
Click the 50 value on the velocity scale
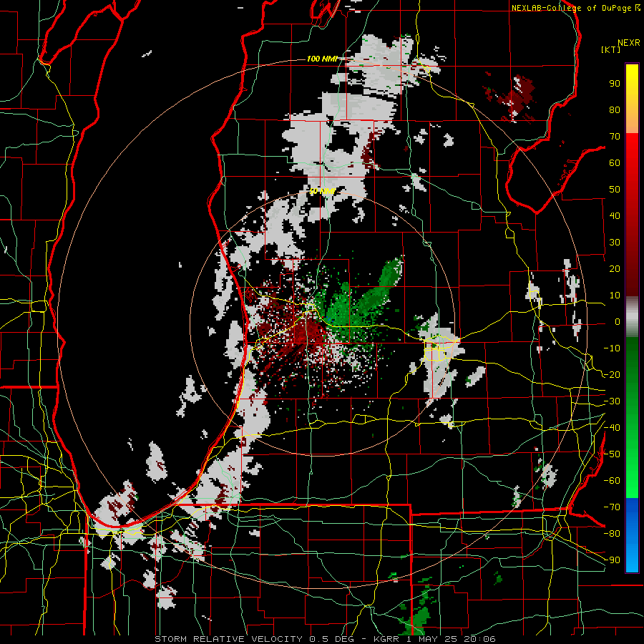pos(615,190)
